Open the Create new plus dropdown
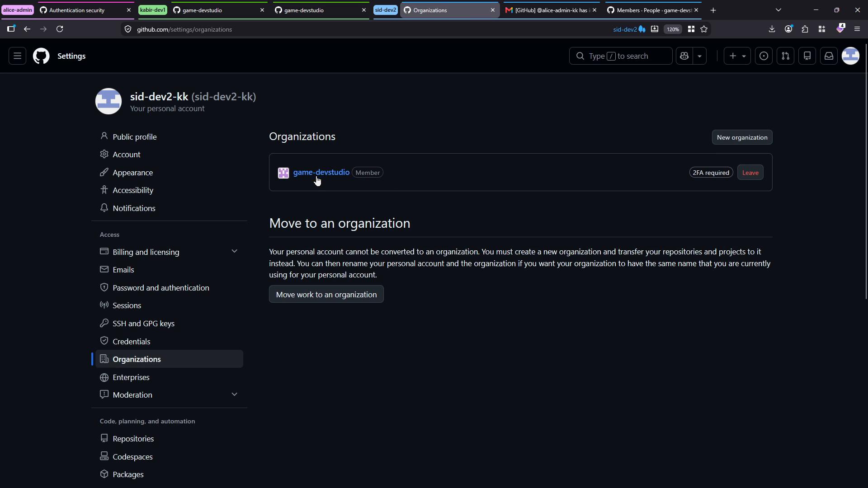 coord(737,56)
